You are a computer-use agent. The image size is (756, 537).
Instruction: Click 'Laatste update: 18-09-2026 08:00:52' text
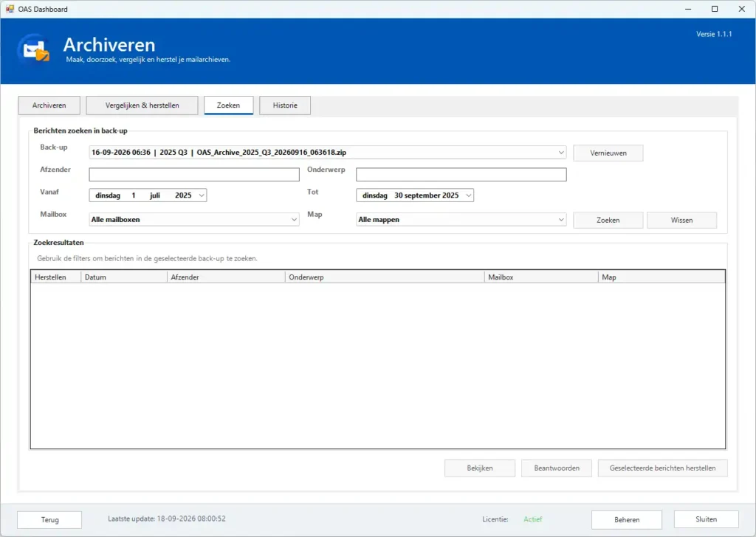[167, 519]
